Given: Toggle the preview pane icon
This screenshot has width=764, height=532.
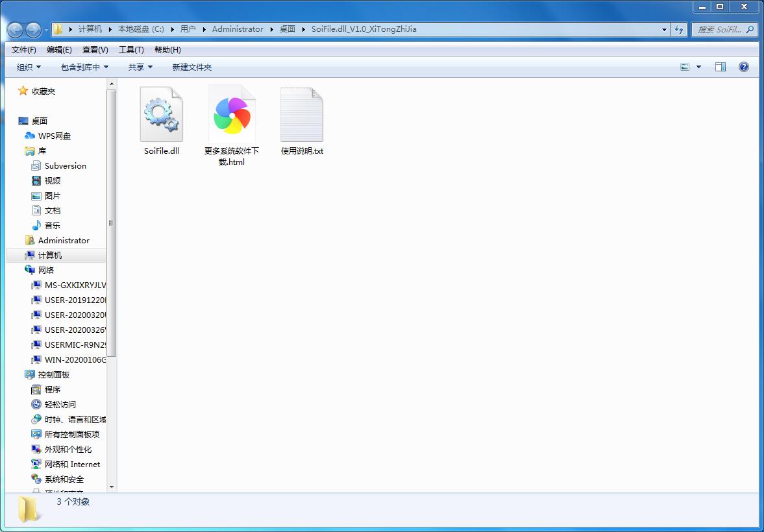Looking at the screenshot, I should (x=720, y=67).
